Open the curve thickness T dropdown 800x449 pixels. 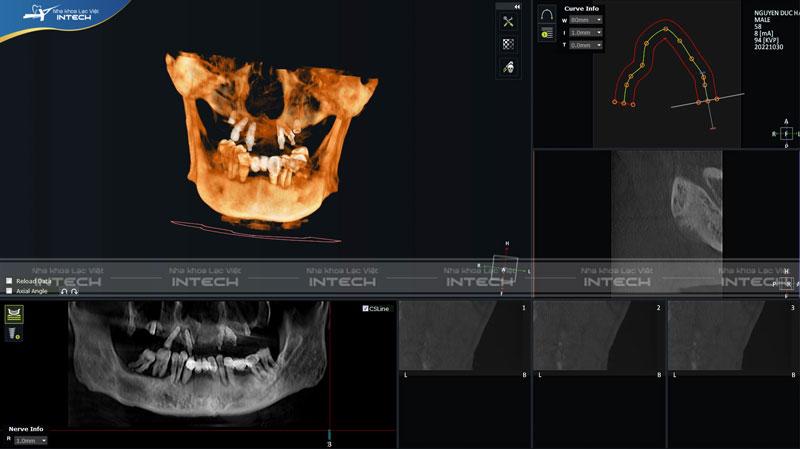pos(586,45)
